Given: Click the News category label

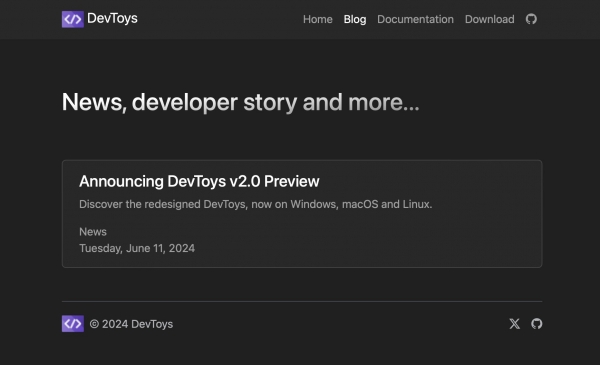Looking at the screenshot, I should [x=93, y=232].
